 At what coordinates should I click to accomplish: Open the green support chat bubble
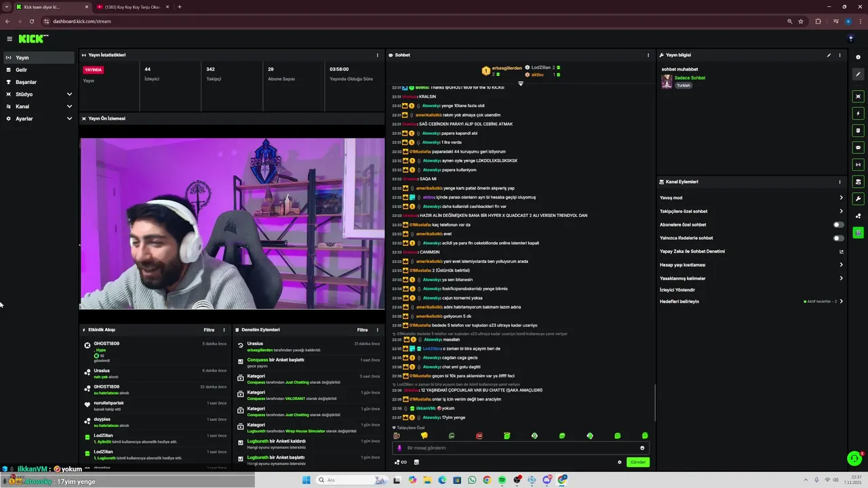[854, 459]
